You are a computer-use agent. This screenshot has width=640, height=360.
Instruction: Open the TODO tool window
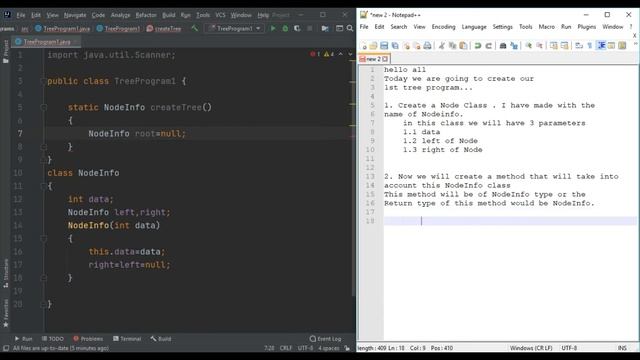53,339
